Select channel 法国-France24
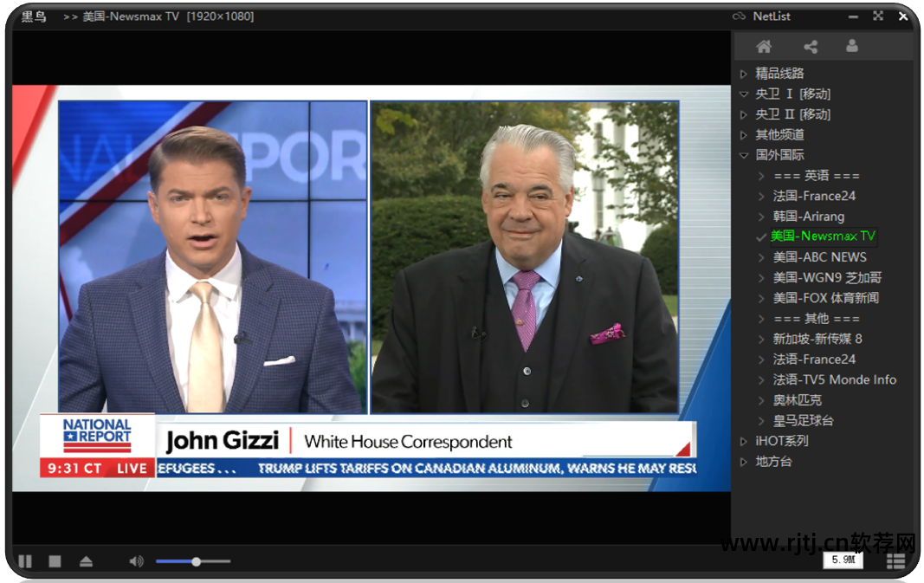This screenshot has width=924, height=583. (814, 196)
